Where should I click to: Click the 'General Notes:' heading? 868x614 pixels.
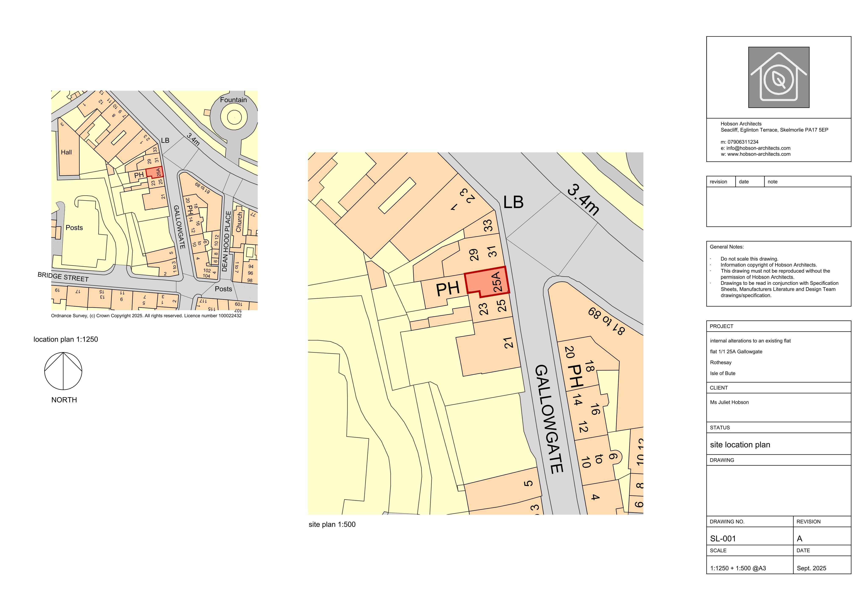[x=727, y=247]
